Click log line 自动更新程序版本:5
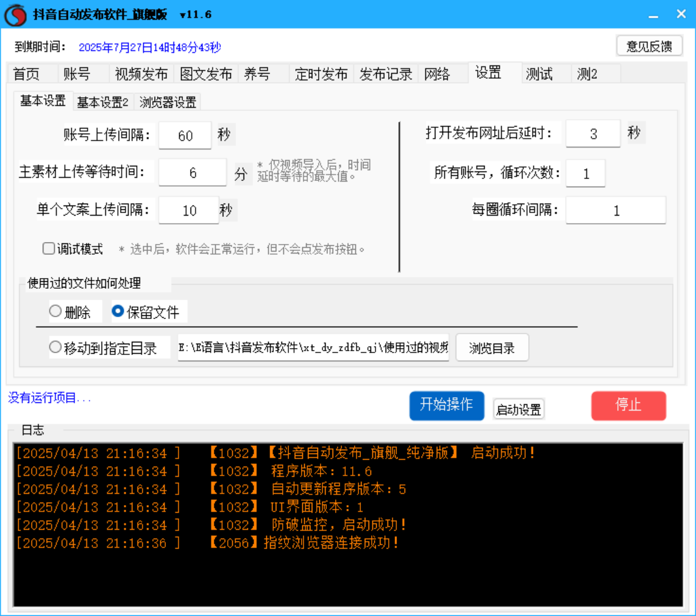The image size is (696, 616). point(339,489)
